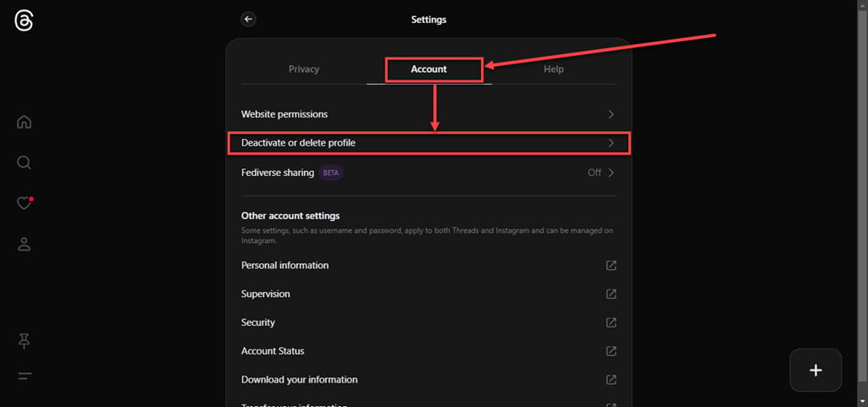Select the Account tab

pyautogui.click(x=428, y=69)
